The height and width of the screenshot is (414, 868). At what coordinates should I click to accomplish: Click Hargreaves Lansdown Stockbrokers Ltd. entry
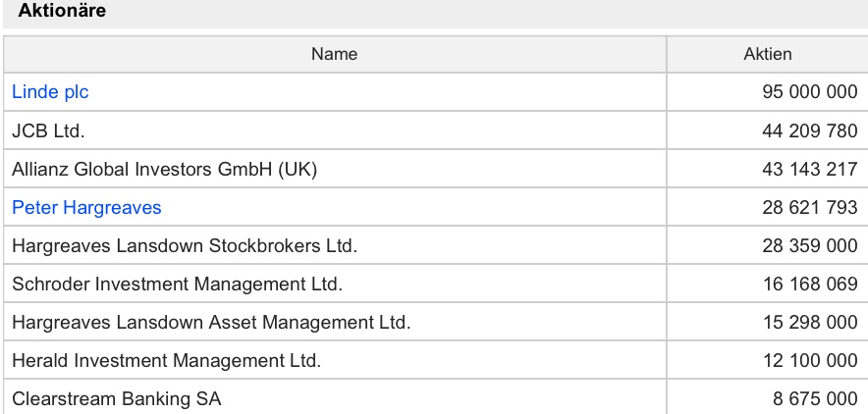click(x=184, y=246)
